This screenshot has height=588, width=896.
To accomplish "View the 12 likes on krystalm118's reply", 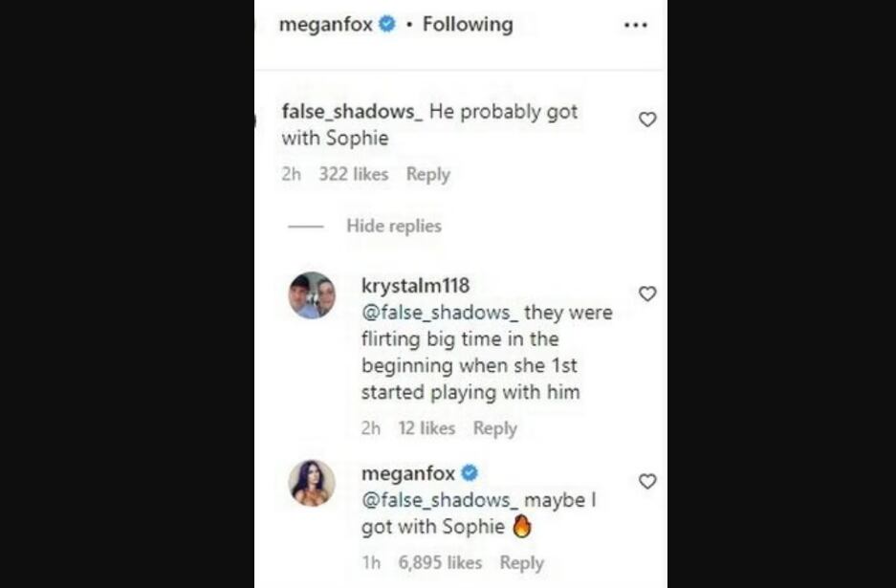I will click(x=426, y=428).
